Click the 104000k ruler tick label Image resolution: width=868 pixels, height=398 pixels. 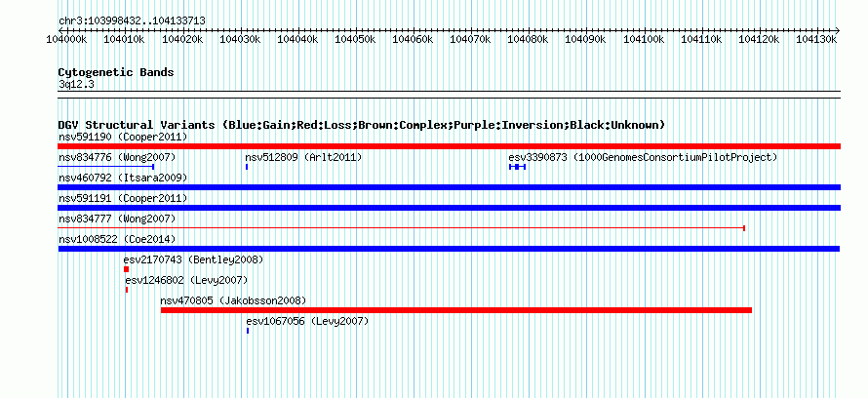pyautogui.click(x=66, y=39)
